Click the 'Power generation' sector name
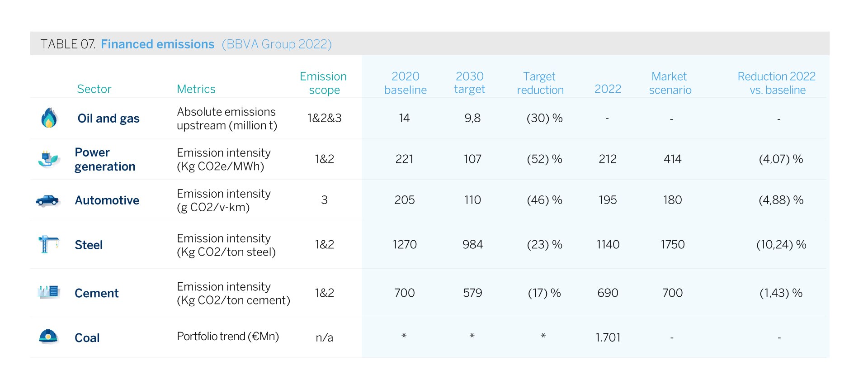Viewport: 868px width, 385px height. [x=105, y=159]
